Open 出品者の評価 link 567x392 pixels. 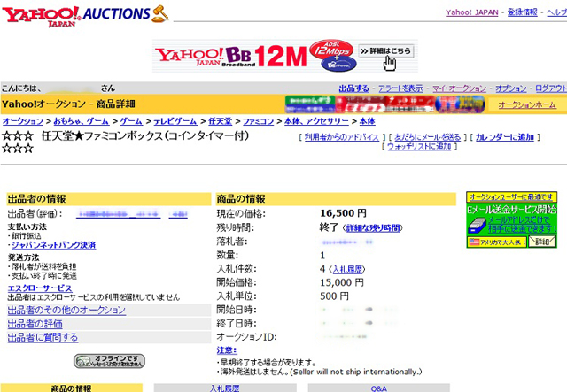click(x=35, y=324)
